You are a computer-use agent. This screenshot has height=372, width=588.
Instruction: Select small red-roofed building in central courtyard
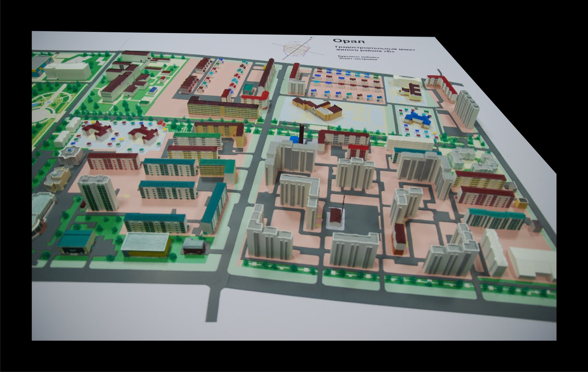click(x=337, y=217)
